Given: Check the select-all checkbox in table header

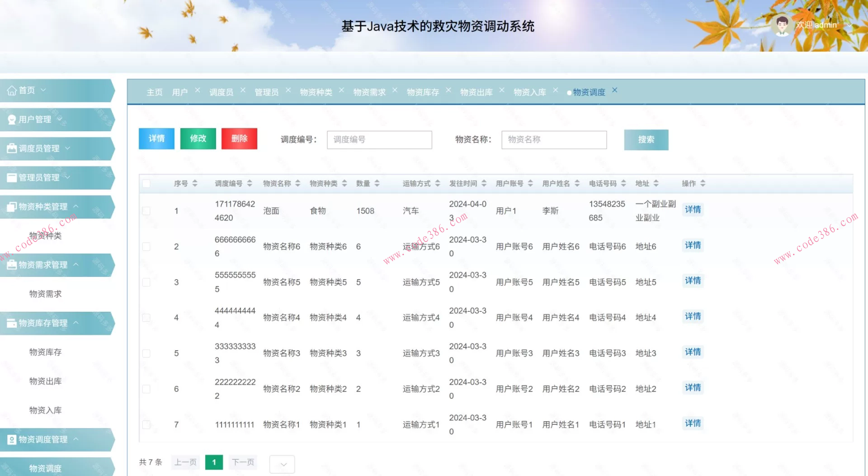Looking at the screenshot, I should (x=146, y=183).
